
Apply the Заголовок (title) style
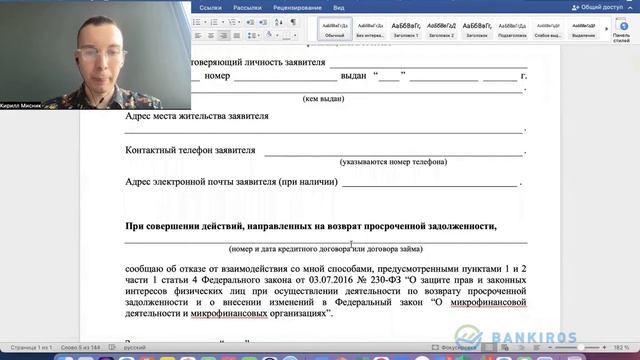(x=477, y=29)
